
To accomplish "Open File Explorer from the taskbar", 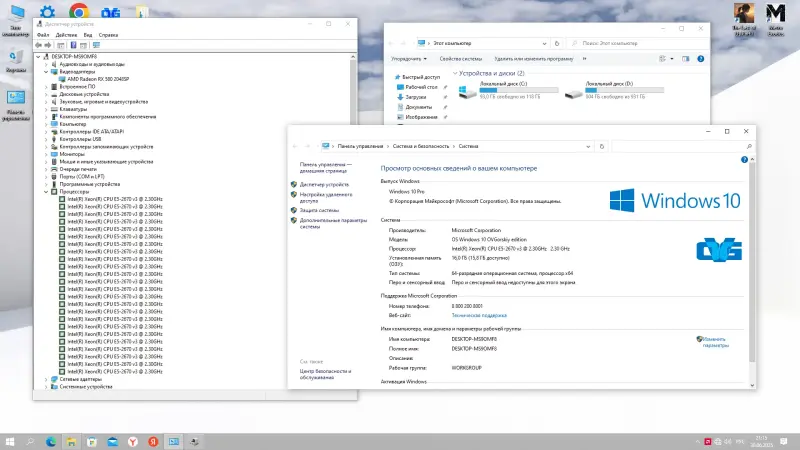I will [71, 442].
